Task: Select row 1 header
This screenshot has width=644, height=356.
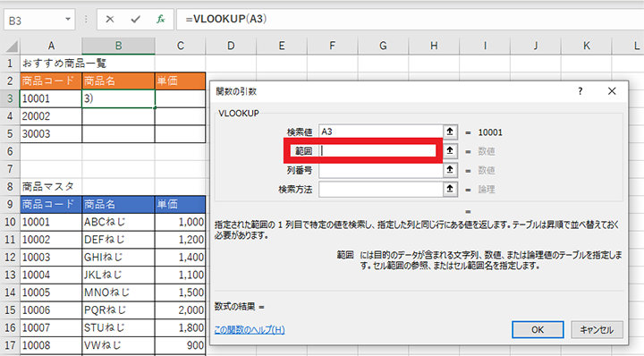Action: click(x=10, y=64)
